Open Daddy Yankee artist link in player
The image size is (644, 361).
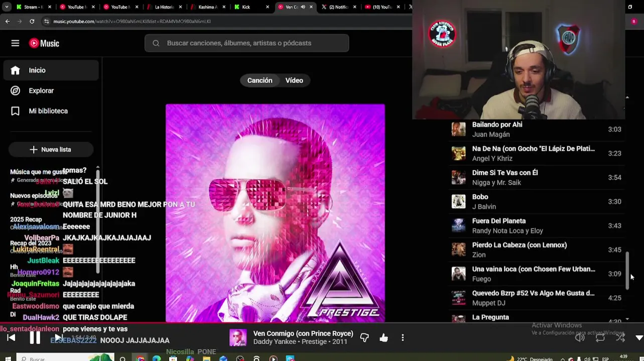click(x=276, y=342)
